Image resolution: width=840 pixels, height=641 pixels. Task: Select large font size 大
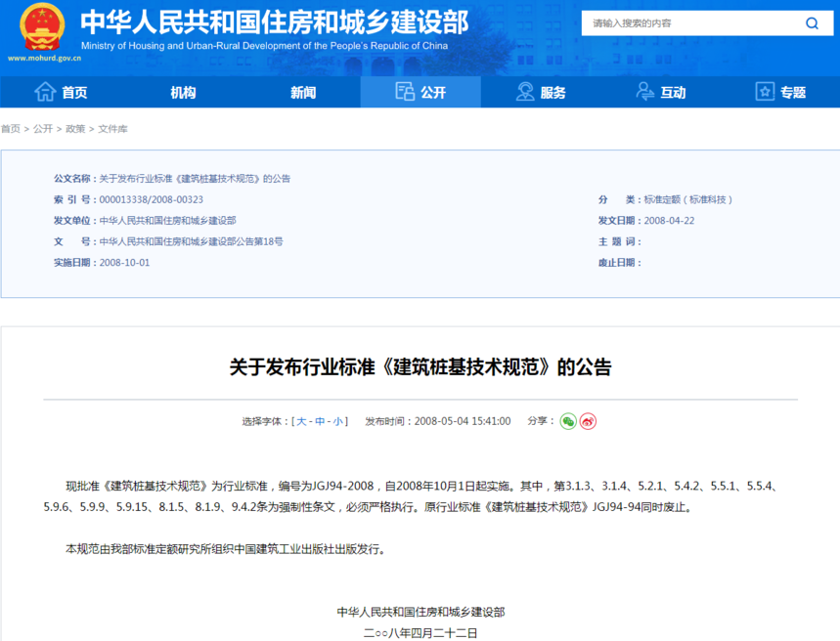(301, 421)
